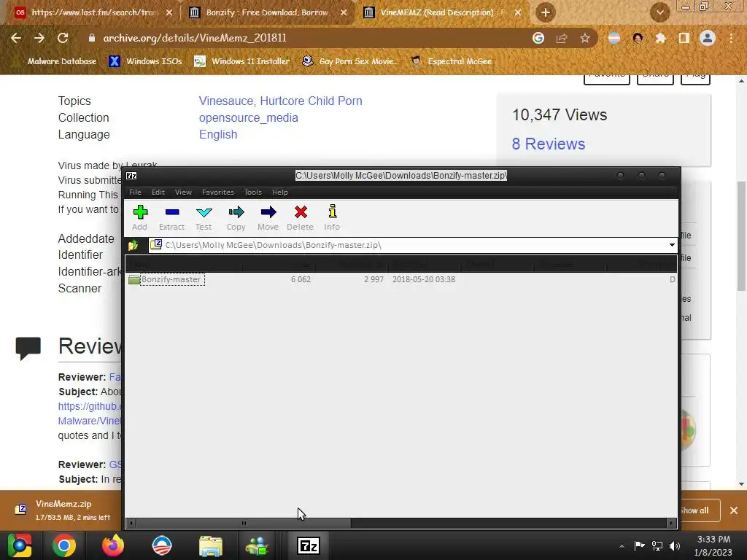Open the Favorites menu

click(x=217, y=192)
